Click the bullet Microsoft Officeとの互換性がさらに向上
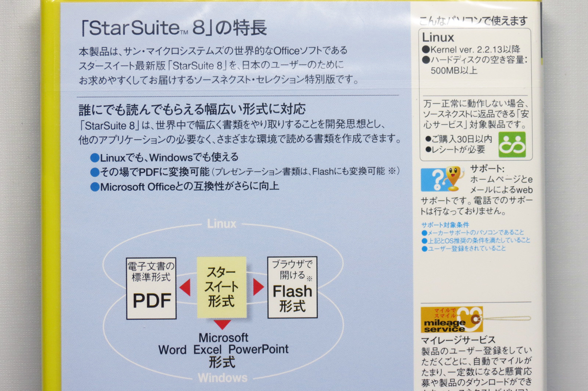The width and height of the screenshot is (588, 391). (190, 187)
